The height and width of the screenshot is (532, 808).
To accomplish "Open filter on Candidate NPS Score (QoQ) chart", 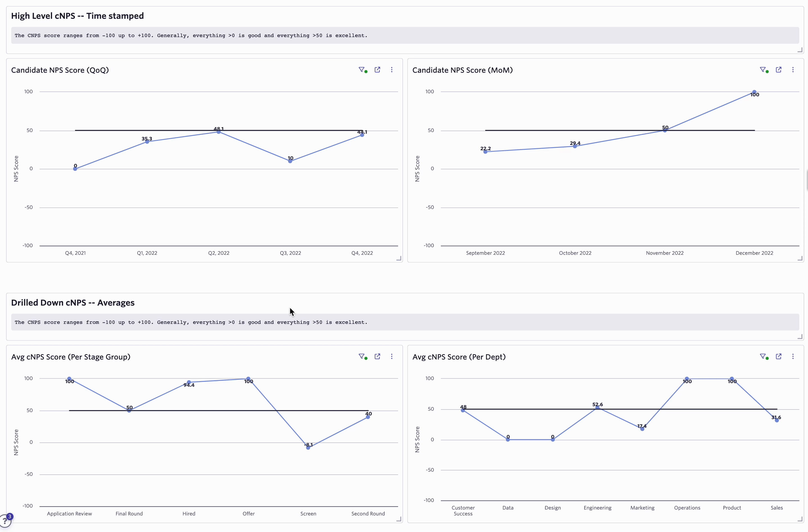I will pyautogui.click(x=362, y=70).
